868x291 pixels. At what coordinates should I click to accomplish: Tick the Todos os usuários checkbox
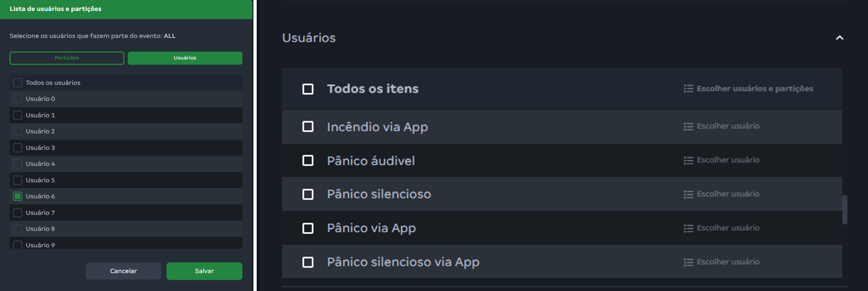point(18,83)
